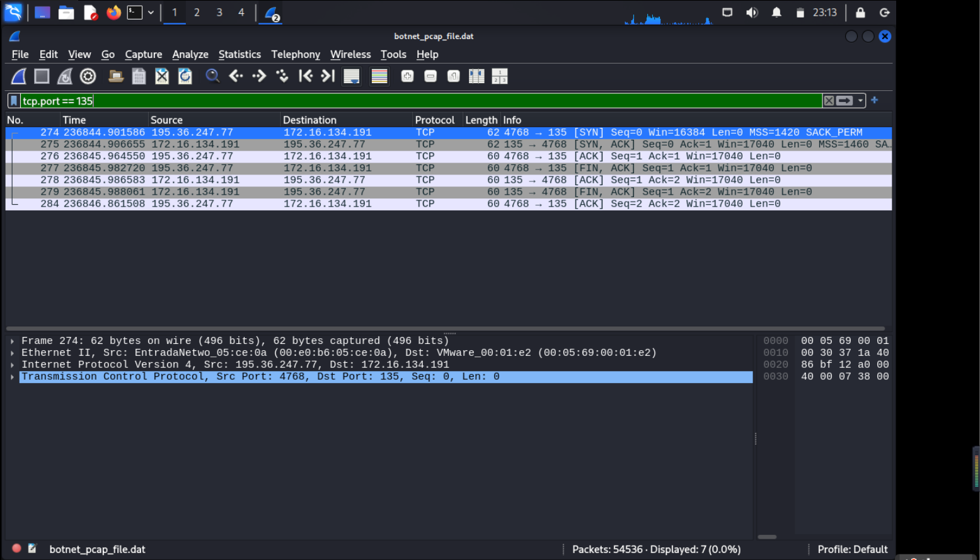Click hex pane horizontal scrollbar thumb
Image resolution: width=980 pixels, height=560 pixels.
(766, 537)
